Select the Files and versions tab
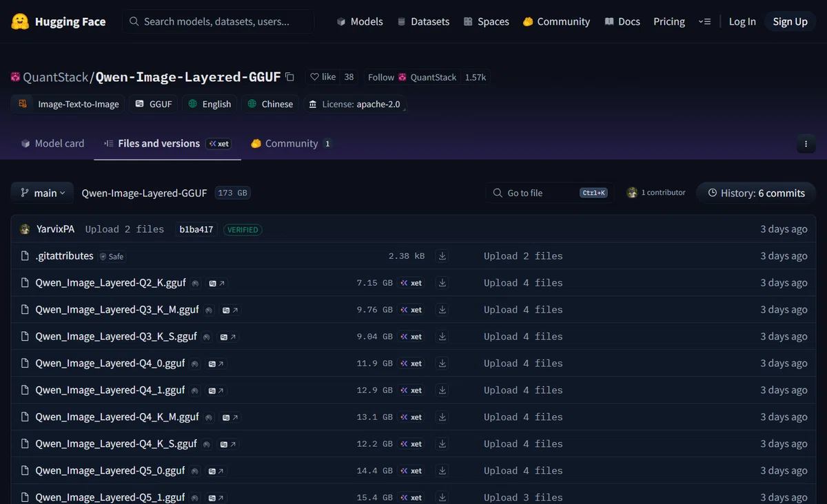 [167, 143]
